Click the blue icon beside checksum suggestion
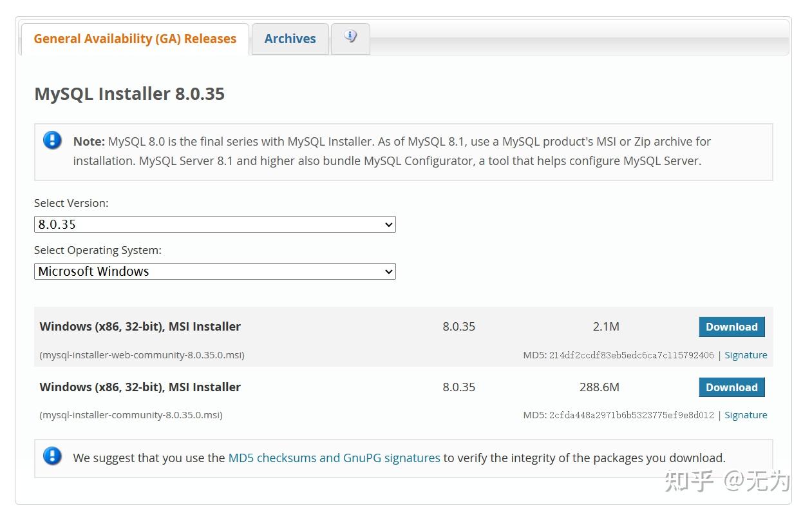The height and width of the screenshot is (513, 812). pyautogui.click(x=52, y=457)
